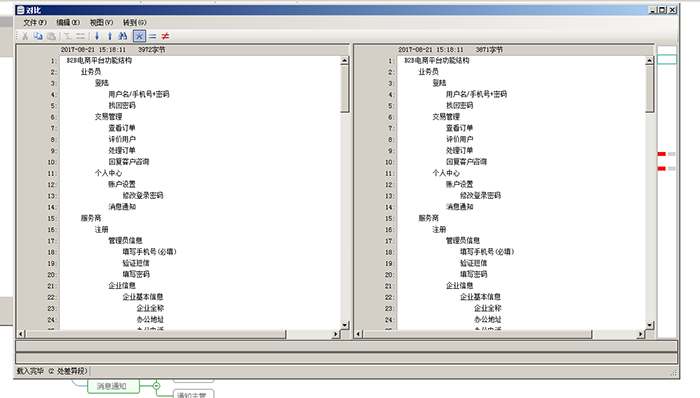Click left pane vertical scrollbar down arrow

pos(345,325)
